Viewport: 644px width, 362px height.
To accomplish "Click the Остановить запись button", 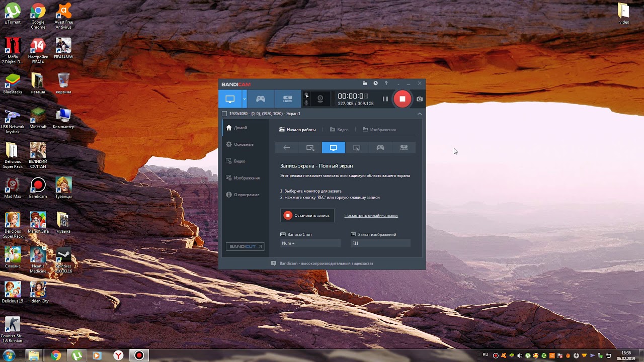I will [x=307, y=215].
